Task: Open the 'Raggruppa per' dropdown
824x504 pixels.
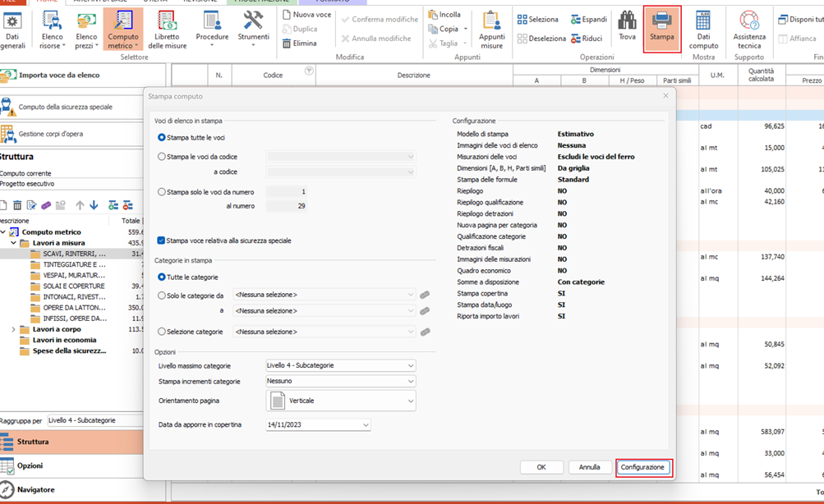Action: [95, 420]
